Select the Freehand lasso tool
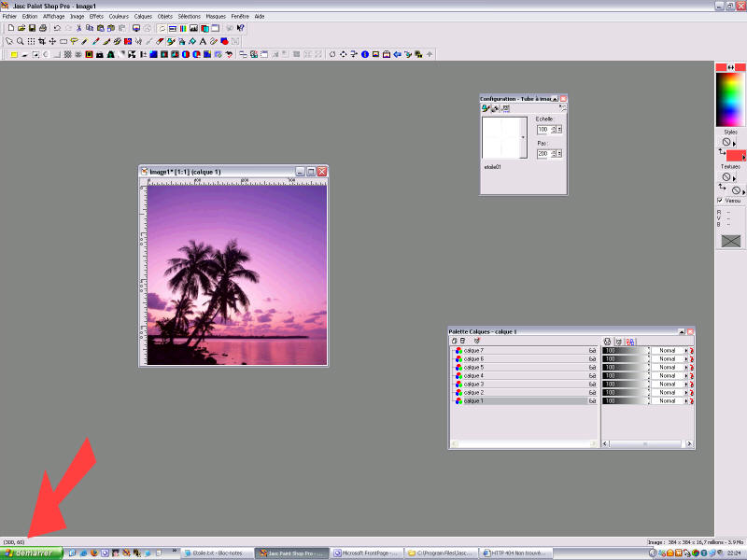This screenshot has width=747, height=560. (x=74, y=41)
